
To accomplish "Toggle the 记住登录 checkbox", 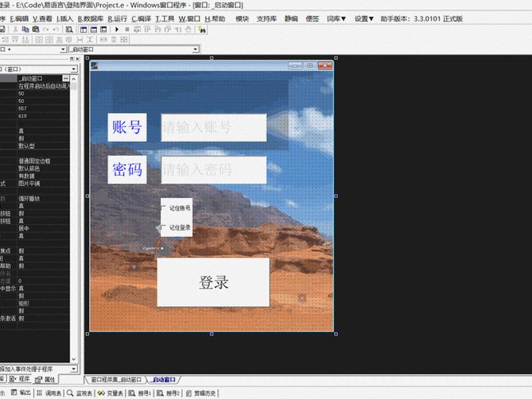I will [164, 227].
